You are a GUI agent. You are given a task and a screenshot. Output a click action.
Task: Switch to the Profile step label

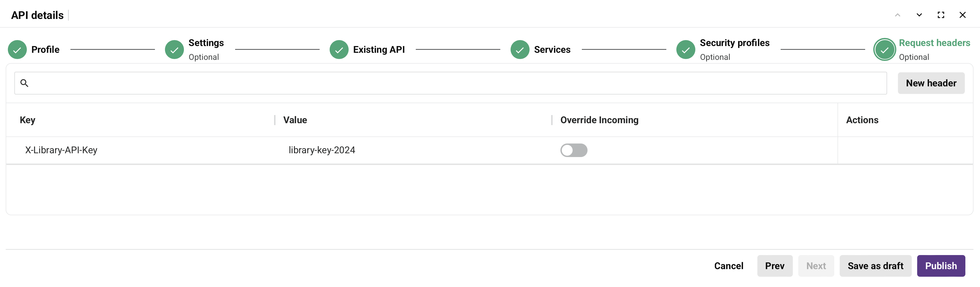[x=46, y=49]
